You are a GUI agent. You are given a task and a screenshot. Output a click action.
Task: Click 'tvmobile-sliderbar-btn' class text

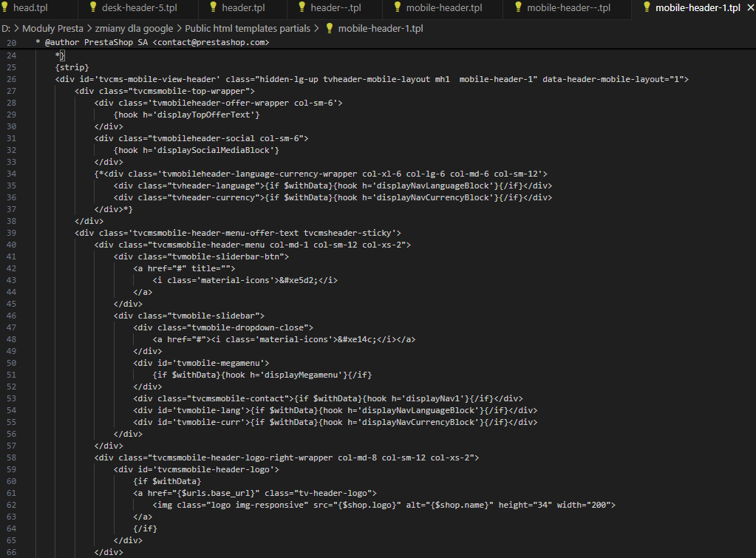click(225, 256)
